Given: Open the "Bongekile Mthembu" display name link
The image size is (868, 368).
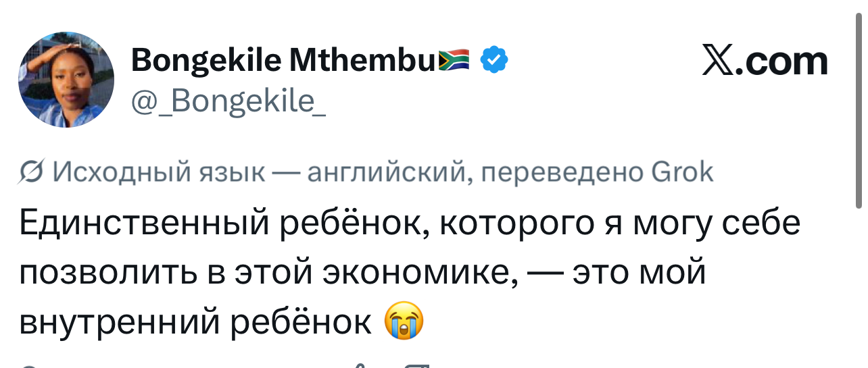Looking at the screenshot, I should click(283, 61).
